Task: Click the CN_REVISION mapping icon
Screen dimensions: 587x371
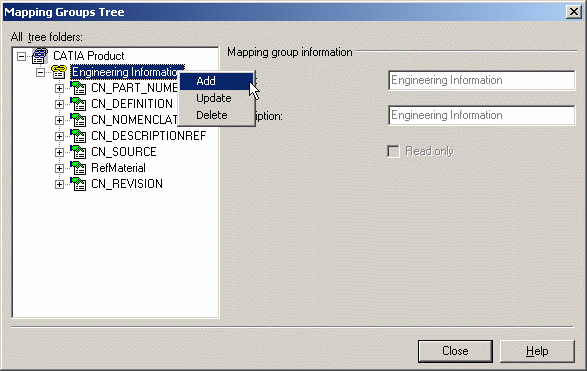Action: (x=78, y=184)
